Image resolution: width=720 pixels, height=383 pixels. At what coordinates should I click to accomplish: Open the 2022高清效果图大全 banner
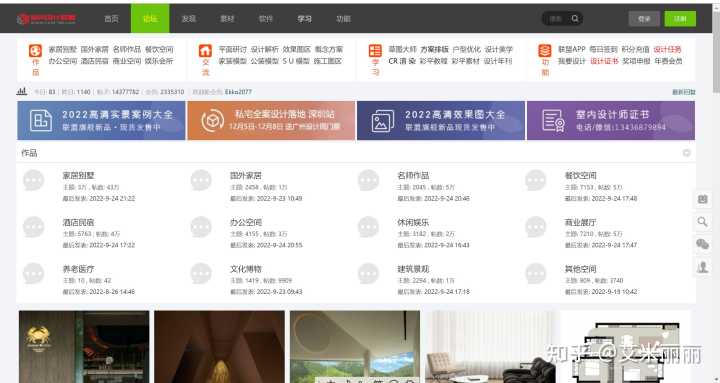(x=441, y=120)
